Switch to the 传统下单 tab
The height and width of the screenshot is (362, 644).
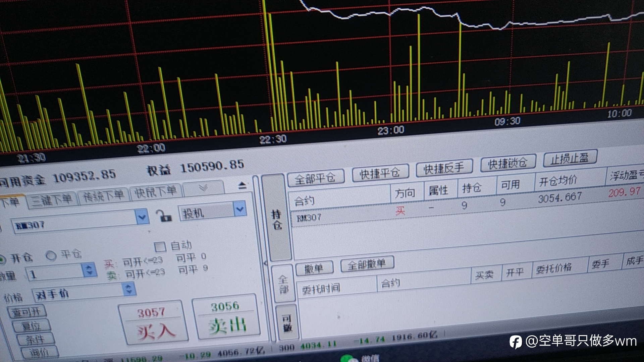tap(103, 195)
